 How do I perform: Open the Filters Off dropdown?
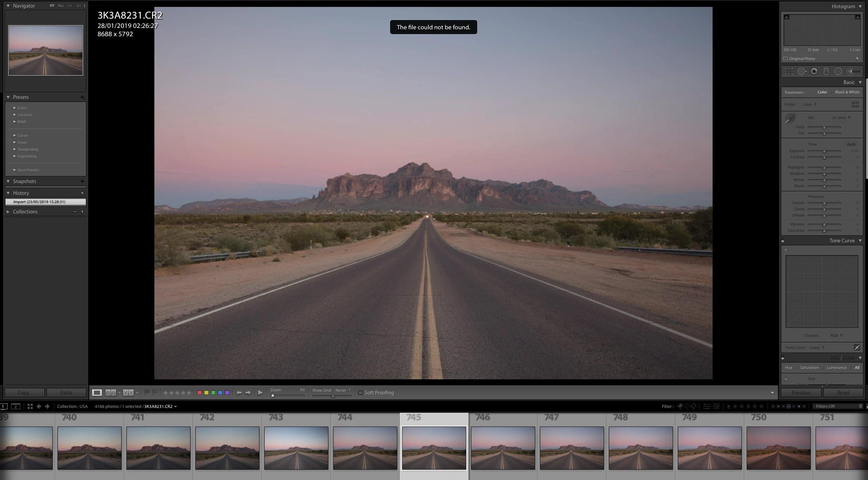tap(837, 406)
